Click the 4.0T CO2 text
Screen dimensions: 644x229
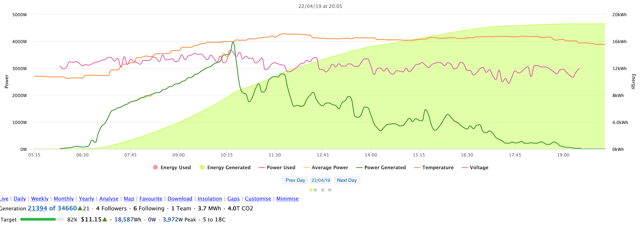241,208
